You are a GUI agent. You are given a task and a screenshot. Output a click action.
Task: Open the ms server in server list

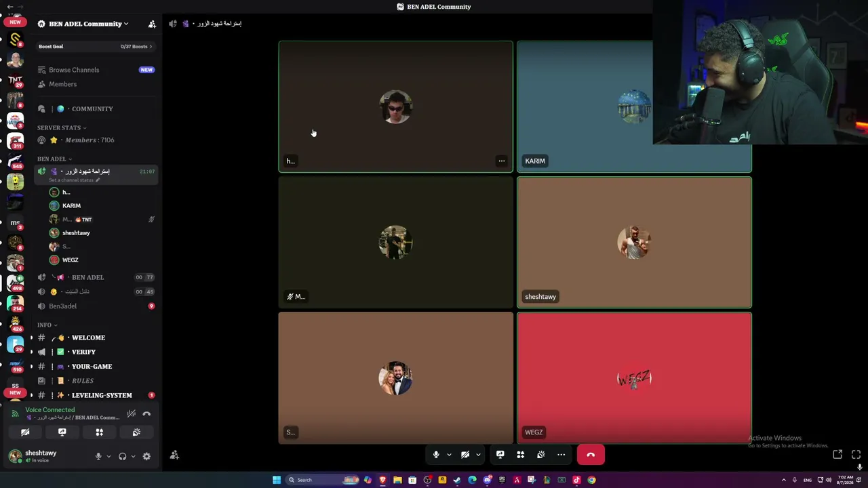(x=15, y=222)
